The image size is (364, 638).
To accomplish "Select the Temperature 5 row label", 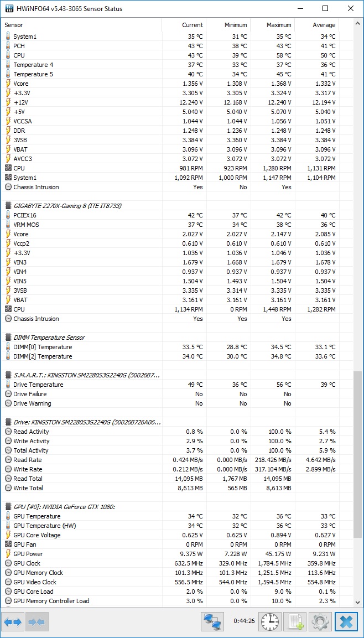I will (33, 74).
